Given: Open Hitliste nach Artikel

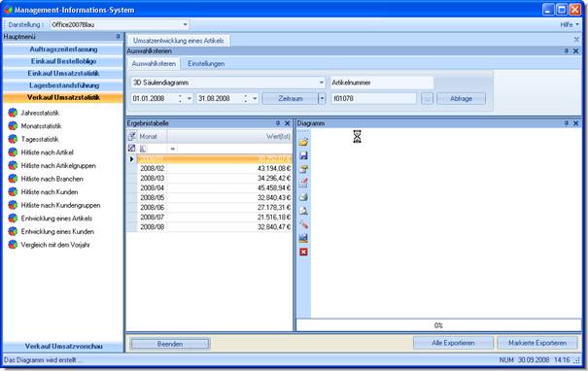Looking at the screenshot, I should pyautogui.click(x=48, y=152).
